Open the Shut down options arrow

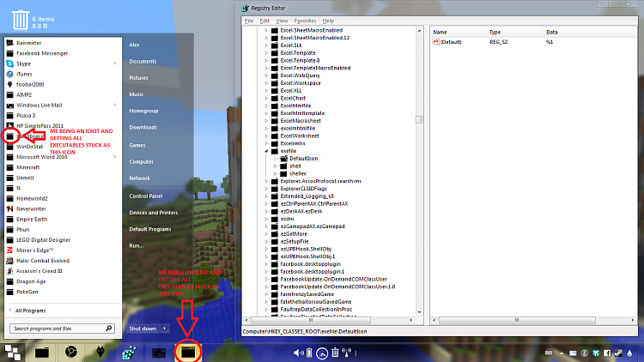coord(165,329)
